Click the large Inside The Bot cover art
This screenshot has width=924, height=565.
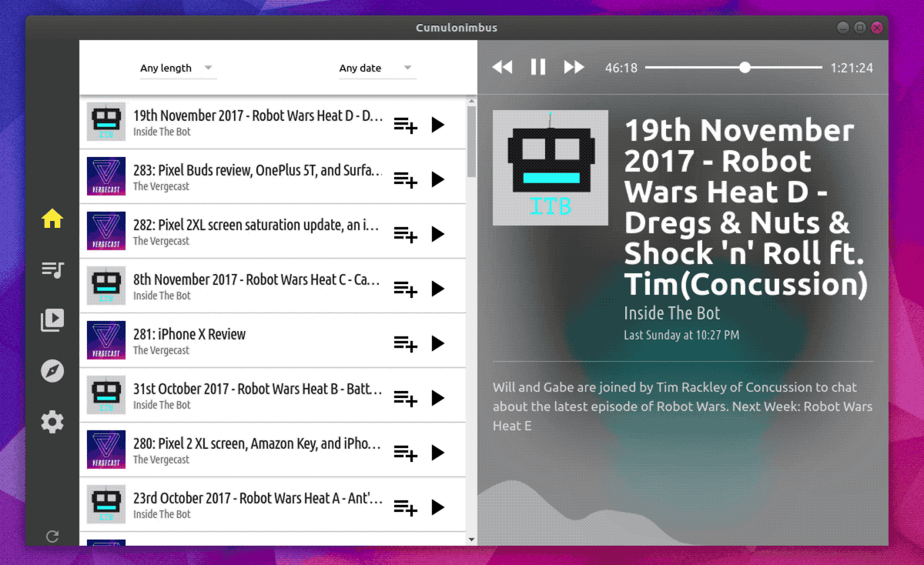(551, 168)
